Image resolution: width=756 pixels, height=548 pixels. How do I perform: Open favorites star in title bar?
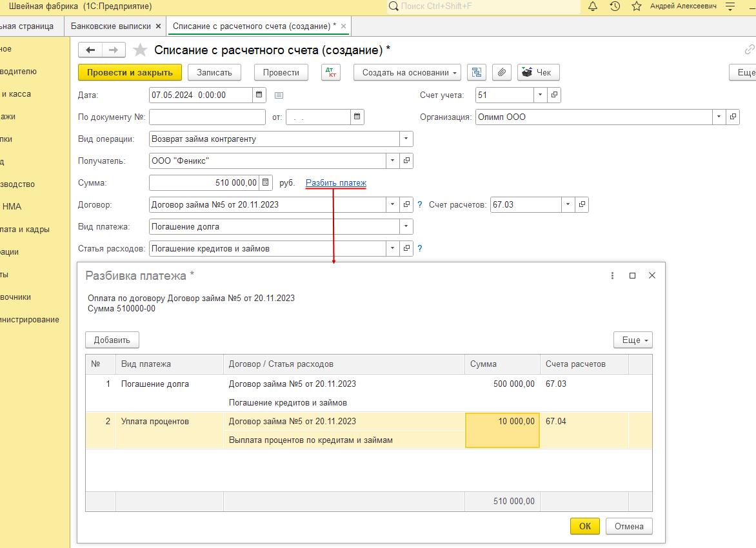637,6
